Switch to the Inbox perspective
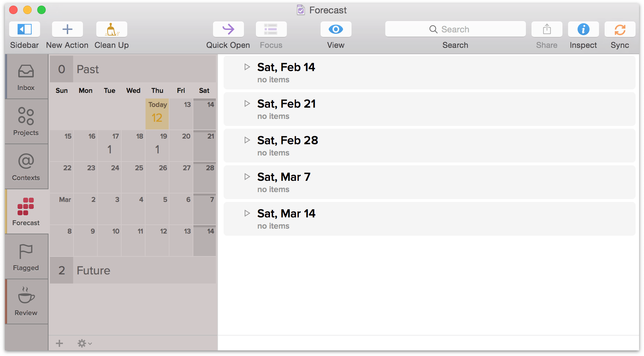644x356 pixels. pyautogui.click(x=26, y=77)
